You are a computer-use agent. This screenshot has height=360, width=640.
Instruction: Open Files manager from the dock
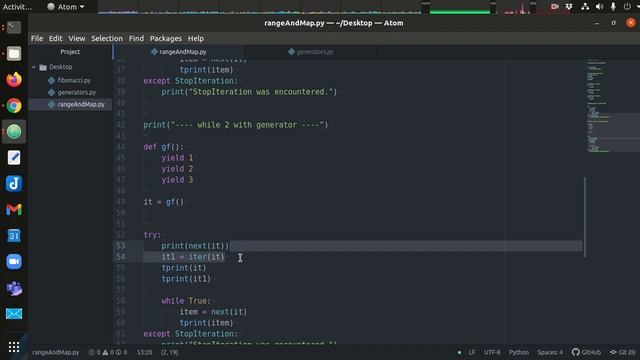point(14,53)
